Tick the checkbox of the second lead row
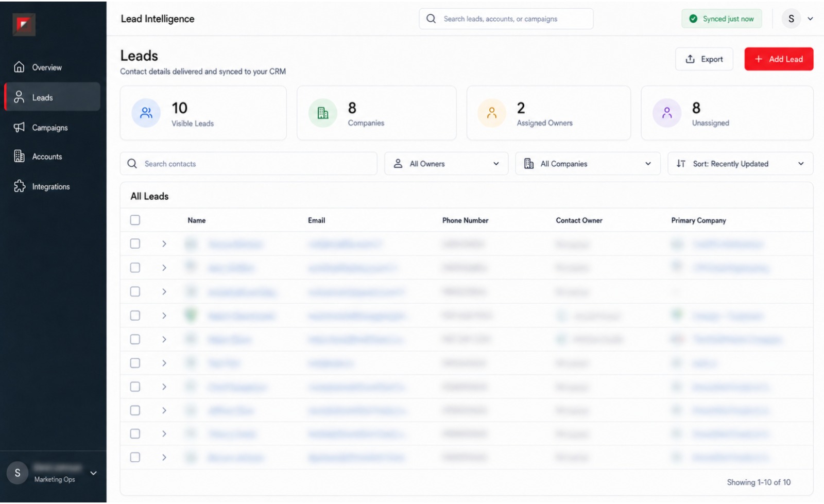 (135, 268)
